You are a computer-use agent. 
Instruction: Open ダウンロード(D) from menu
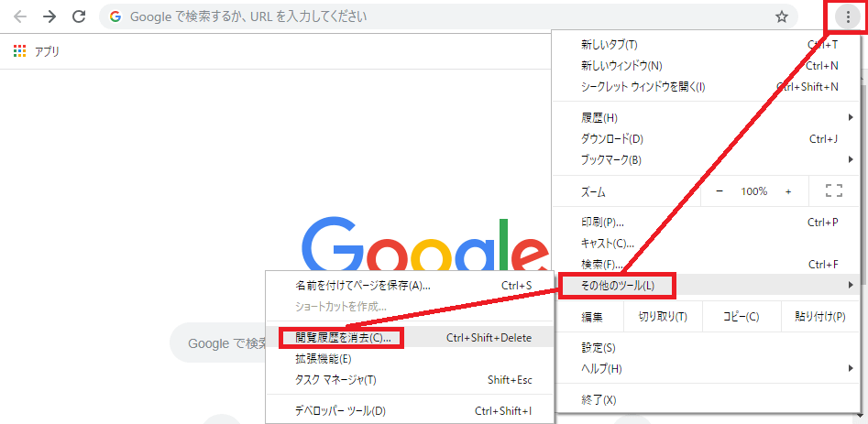click(705, 139)
